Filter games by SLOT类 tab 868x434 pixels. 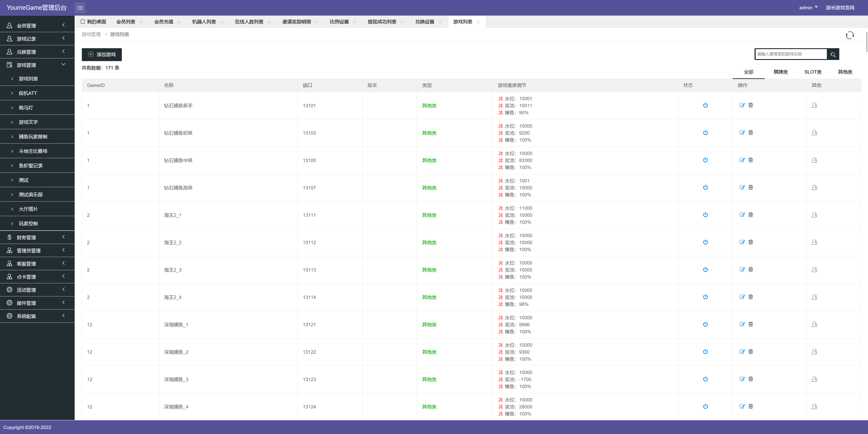tap(812, 72)
